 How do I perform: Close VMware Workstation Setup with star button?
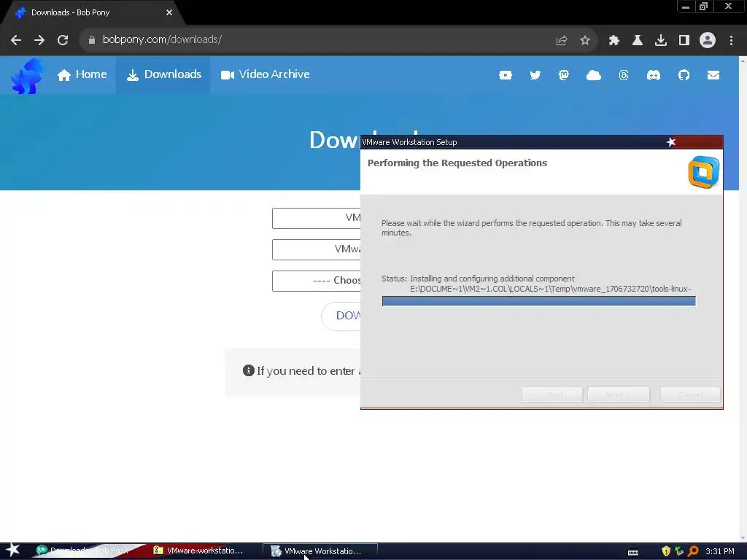click(671, 142)
